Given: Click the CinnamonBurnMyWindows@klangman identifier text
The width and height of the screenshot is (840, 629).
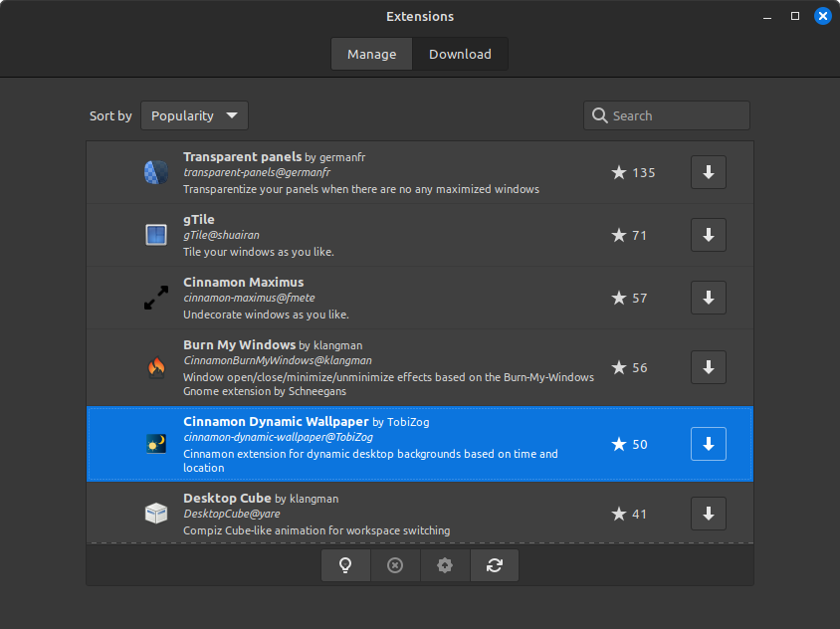Looking at the screenshot, I should click(x=278, y=360).
